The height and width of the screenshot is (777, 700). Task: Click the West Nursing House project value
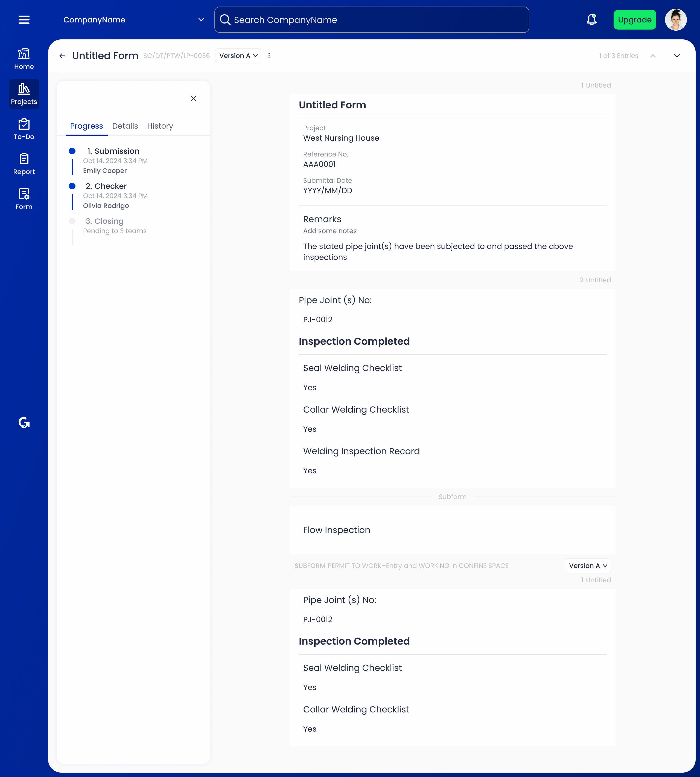(341, 138)
